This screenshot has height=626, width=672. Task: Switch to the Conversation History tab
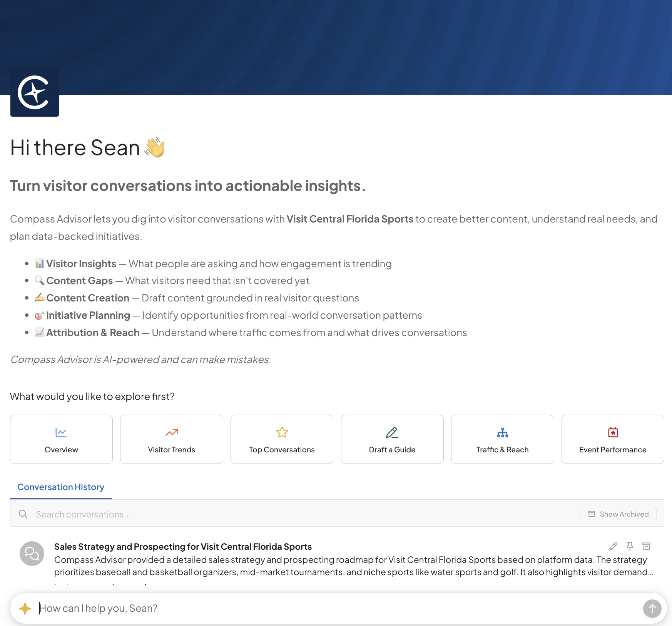[61, 487]
